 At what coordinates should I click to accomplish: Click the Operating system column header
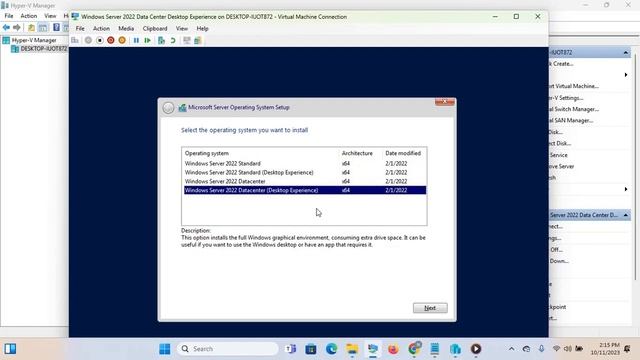[x=207, y=153]
